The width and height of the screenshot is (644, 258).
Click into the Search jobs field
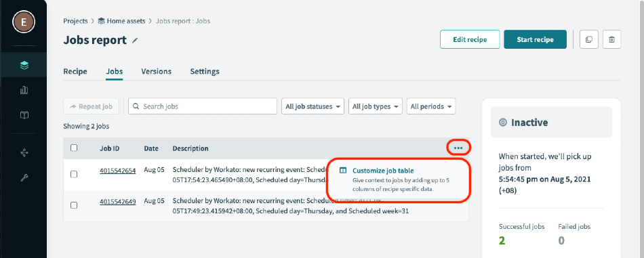click(x=203, y=106)
